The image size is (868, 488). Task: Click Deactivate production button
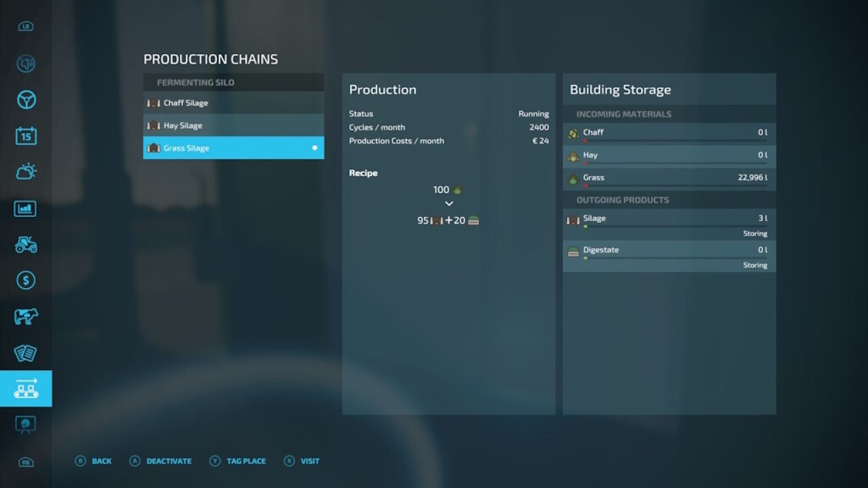coord(161,461)
